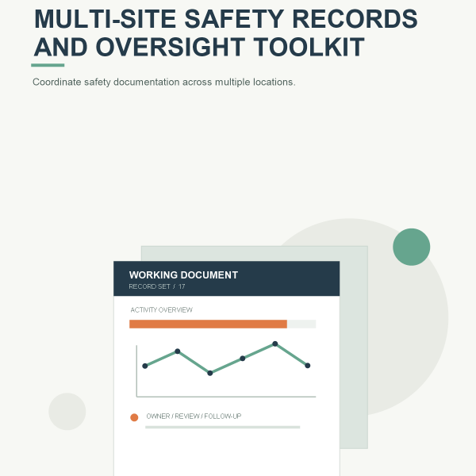Viewport: 476px width, 476px height.
Task: Click the "ACTIVITY OVERVIEW" label
Action: click(162, 310)
